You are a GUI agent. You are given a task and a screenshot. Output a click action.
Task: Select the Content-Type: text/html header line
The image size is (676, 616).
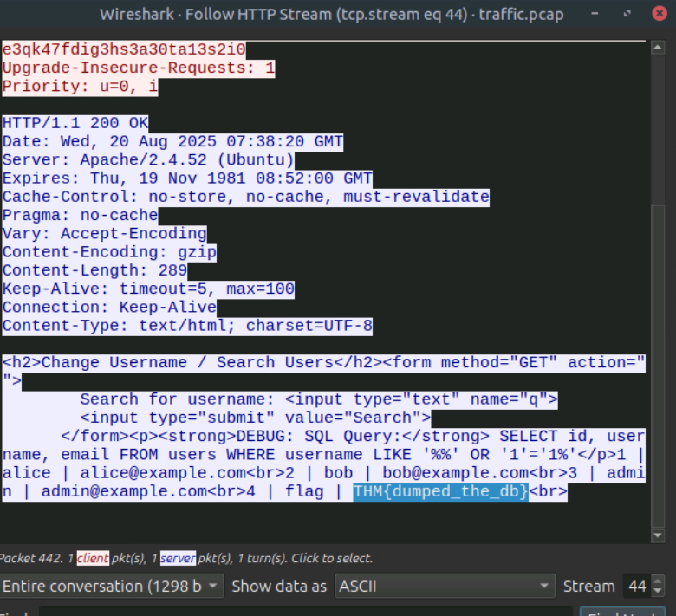point(187,326)
